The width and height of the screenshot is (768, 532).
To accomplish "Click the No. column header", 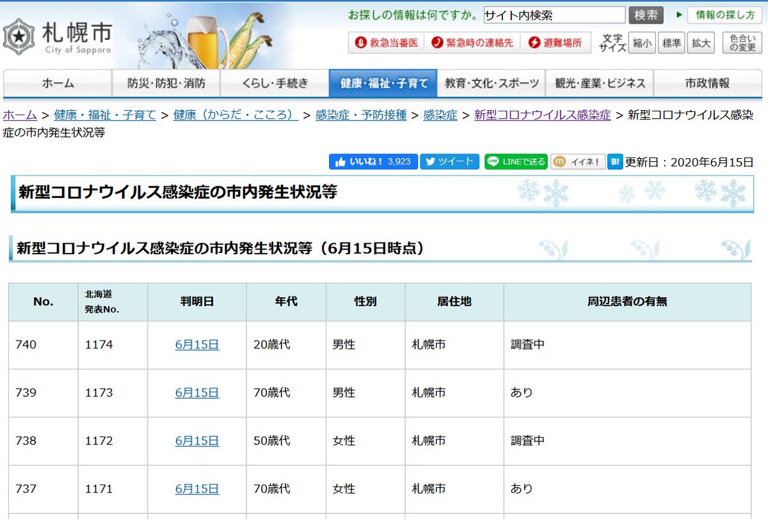I will point(44,302).
